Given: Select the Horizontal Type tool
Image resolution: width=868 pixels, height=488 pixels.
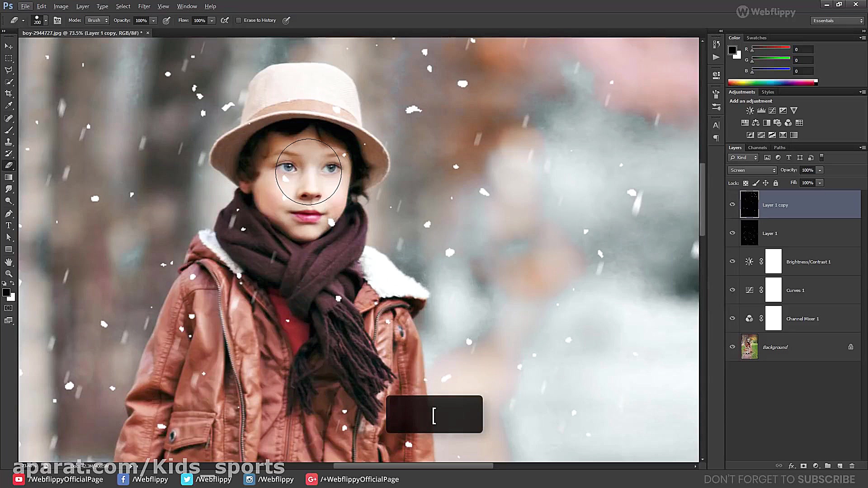Looking at the screenshot, I should pyautogui.click(x=9, y=225).
